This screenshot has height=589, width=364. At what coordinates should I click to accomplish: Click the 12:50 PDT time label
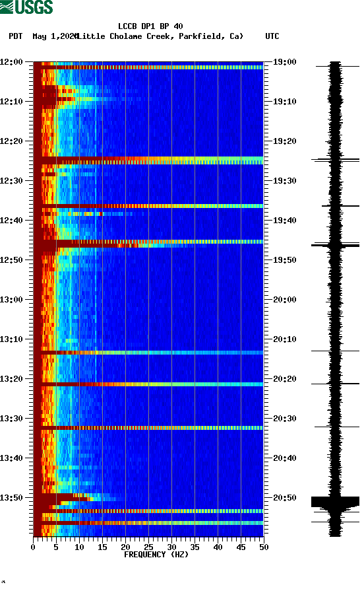[11, 260]
